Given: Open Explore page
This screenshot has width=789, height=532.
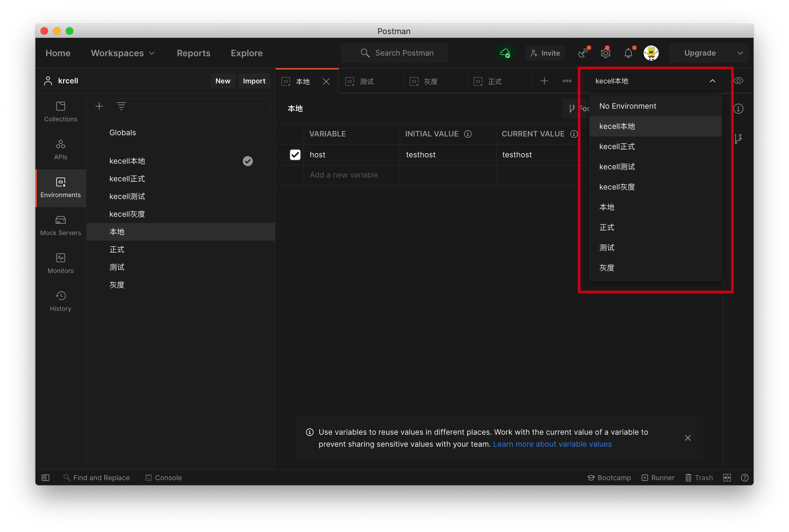Looking at the screenshot, I should click(x=247, y=53).
